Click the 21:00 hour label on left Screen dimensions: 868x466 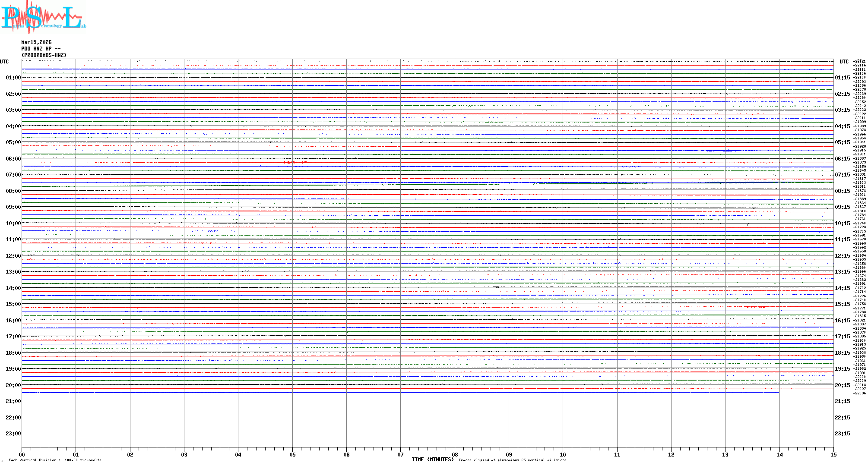pos(13,401)
